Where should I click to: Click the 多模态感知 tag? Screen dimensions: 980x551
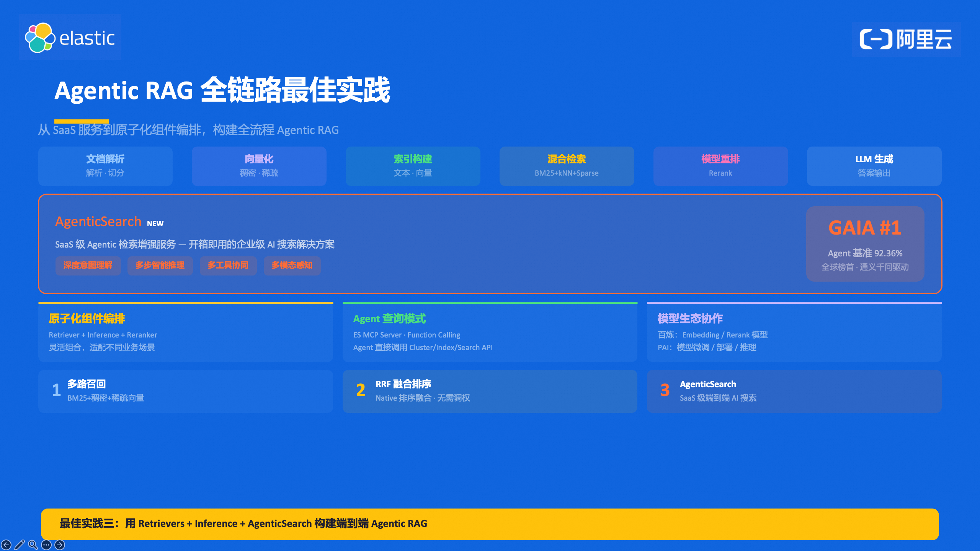(x=292, y=266)
